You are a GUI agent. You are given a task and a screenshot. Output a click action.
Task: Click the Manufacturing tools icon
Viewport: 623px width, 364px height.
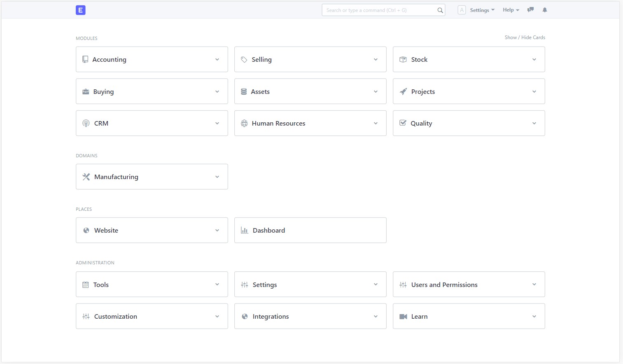[x=86, y=177]
